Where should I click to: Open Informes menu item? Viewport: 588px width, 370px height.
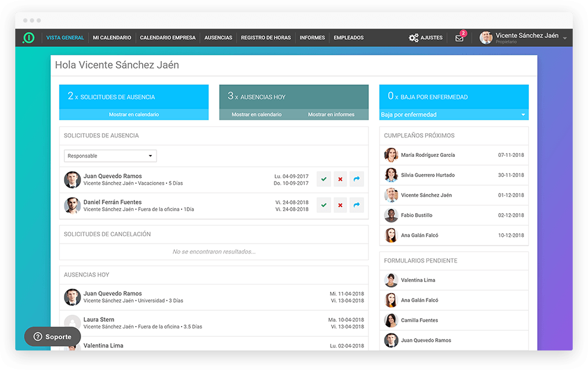coord(312,37)
